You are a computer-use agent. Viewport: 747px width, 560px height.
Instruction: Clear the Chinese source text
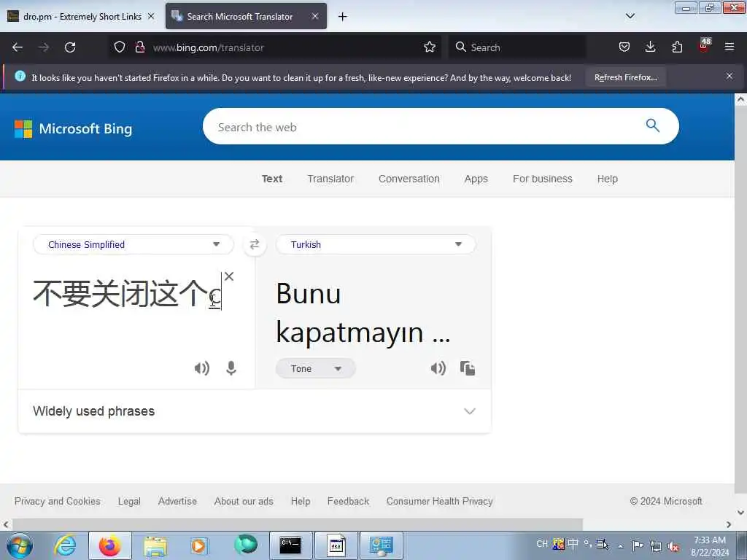228,276
